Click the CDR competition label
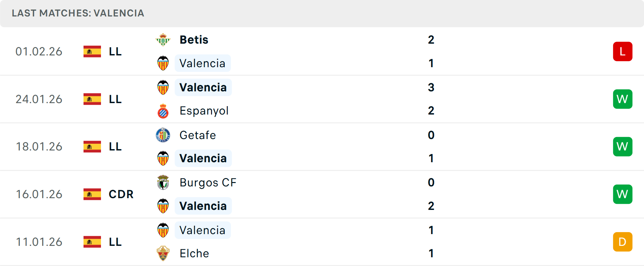The width and height of the screenshot is (644, 266). tap(121, 194)
